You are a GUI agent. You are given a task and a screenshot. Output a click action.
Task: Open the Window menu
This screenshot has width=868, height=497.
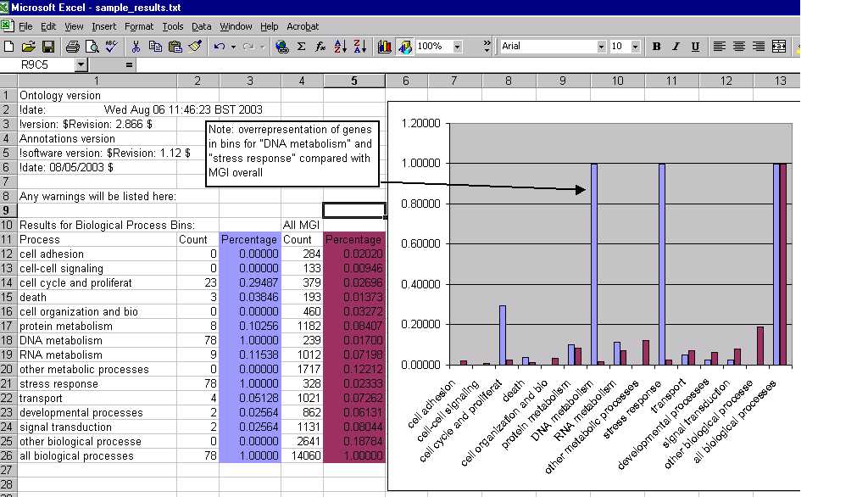tap(236, 26)
